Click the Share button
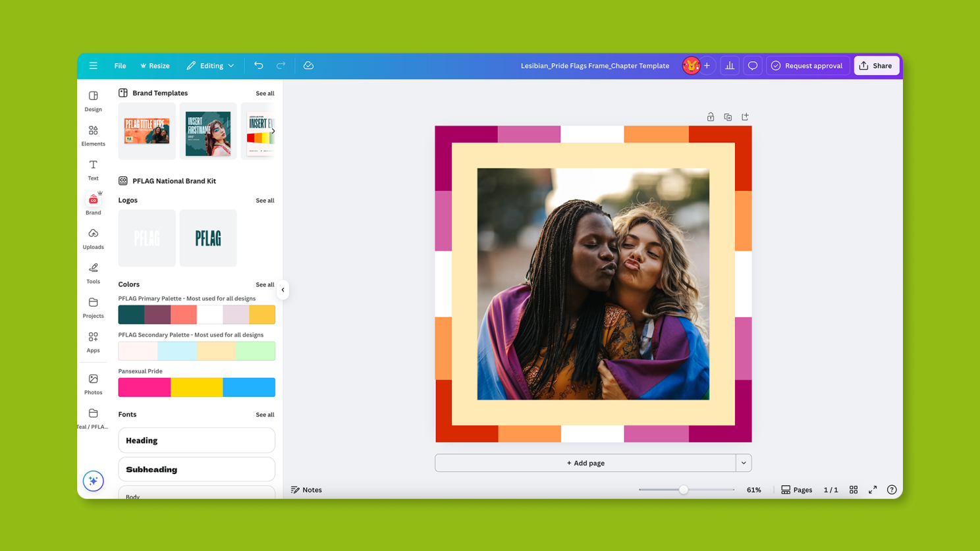 (x=876, y=66)
